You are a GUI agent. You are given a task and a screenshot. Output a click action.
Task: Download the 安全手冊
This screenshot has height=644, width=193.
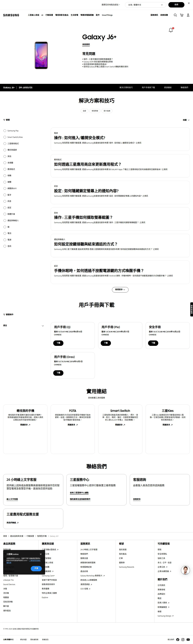(153, 343)
